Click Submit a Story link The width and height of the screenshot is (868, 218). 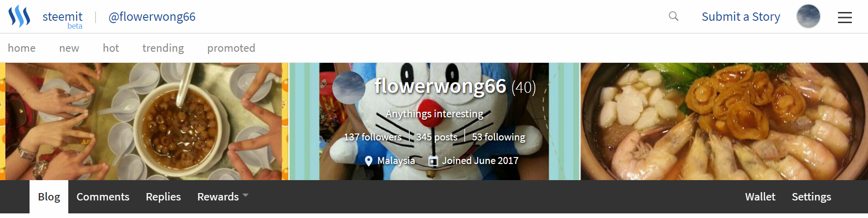click(741, 17)
